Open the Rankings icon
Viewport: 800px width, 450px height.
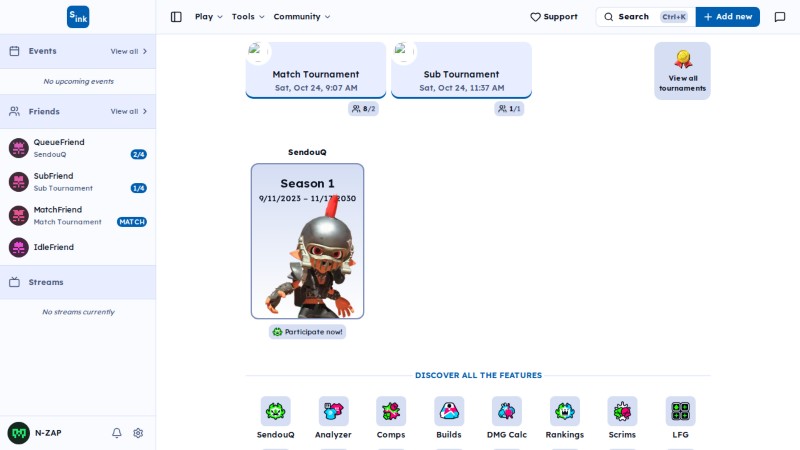pos(565,411)
